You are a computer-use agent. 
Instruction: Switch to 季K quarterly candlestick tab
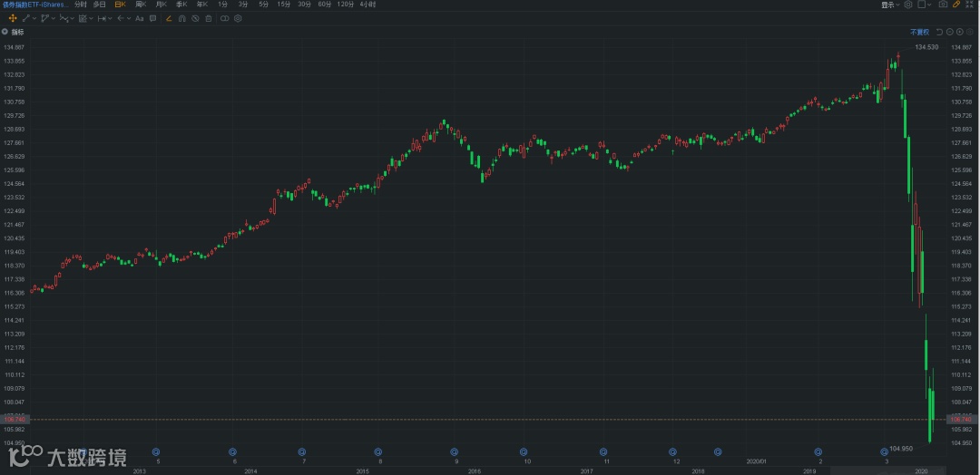[x=181, y=5]
